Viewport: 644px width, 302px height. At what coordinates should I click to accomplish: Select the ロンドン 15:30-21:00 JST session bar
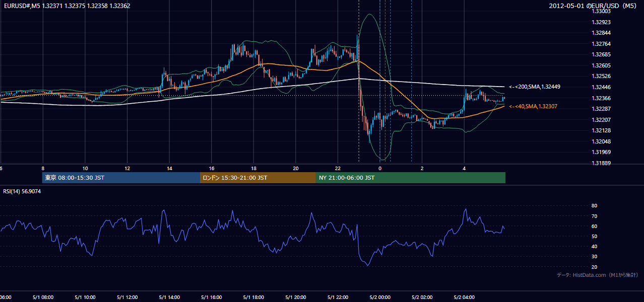click(258, 178)
